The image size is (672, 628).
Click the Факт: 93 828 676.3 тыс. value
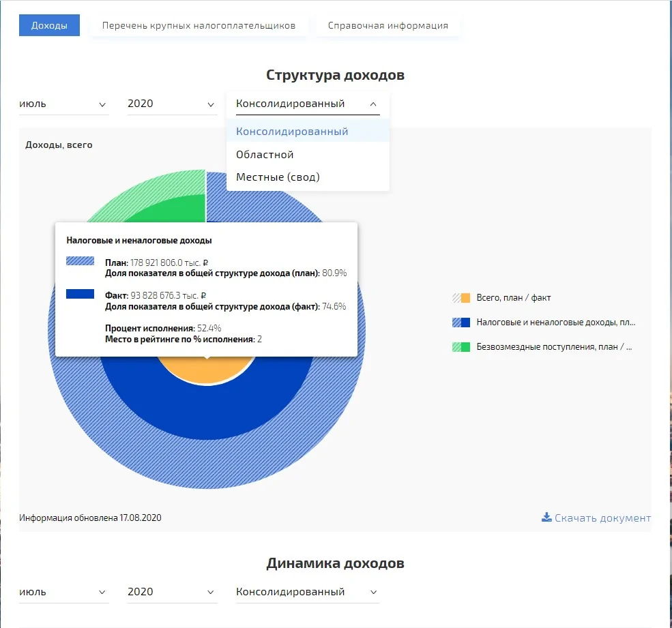pos(156,295)
